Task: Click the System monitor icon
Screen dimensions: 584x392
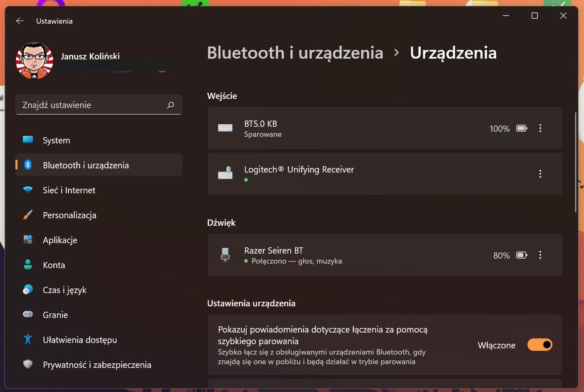Action: pos(28,140)
